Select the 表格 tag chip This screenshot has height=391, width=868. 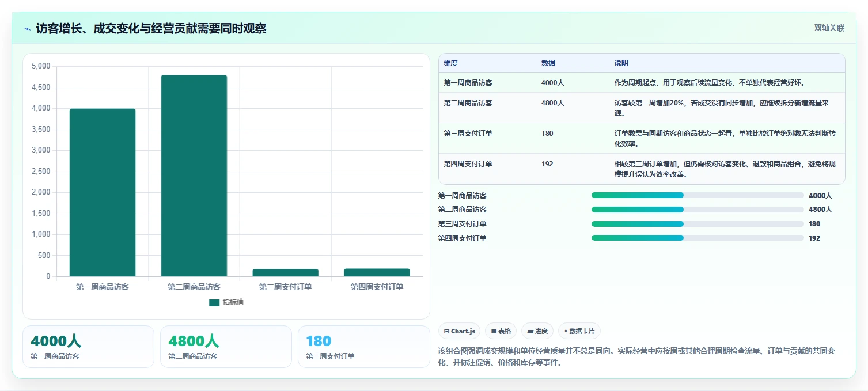tap(501, 331)
